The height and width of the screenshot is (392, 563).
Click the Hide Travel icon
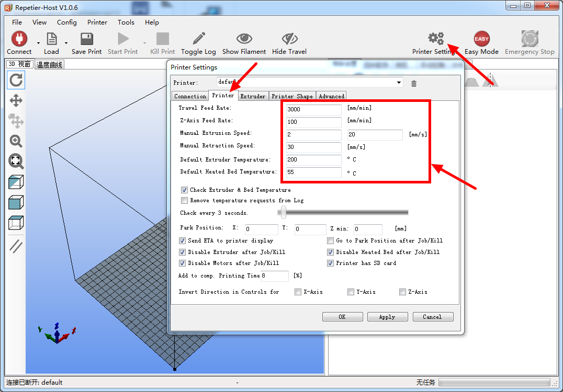coord(289,39)
